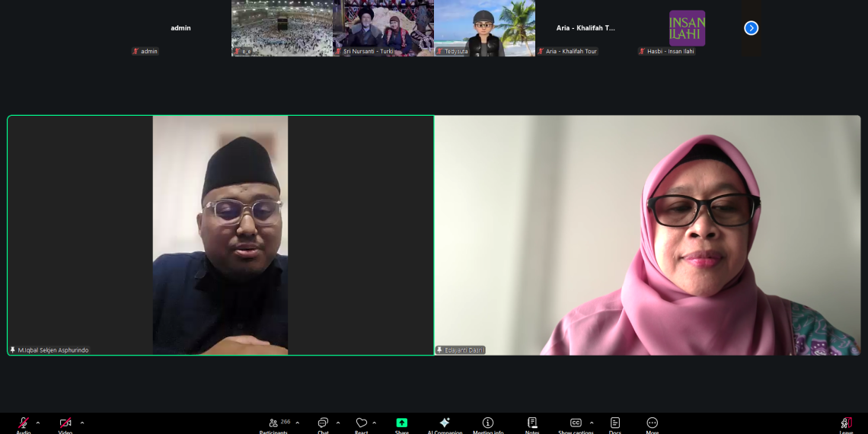Click muted mic icon on Hasbi label
The width and height of the screenshot is (868, 434).
coord(642,52)
